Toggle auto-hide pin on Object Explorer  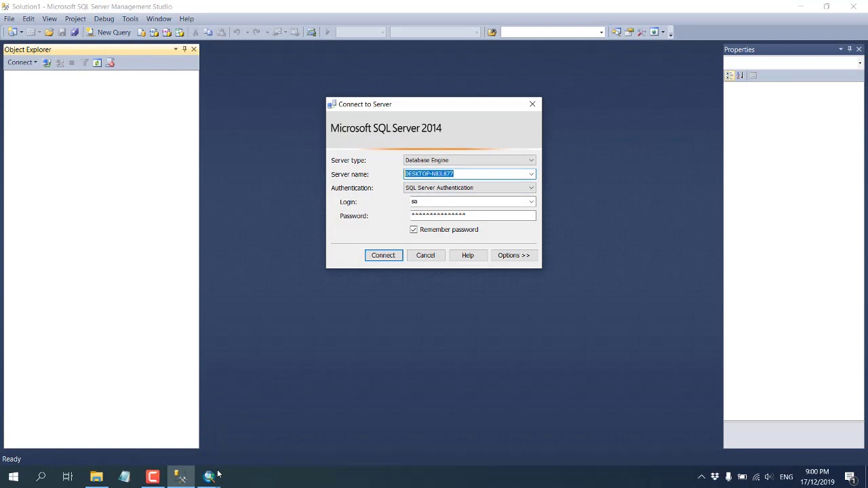[x=184, y=49]
